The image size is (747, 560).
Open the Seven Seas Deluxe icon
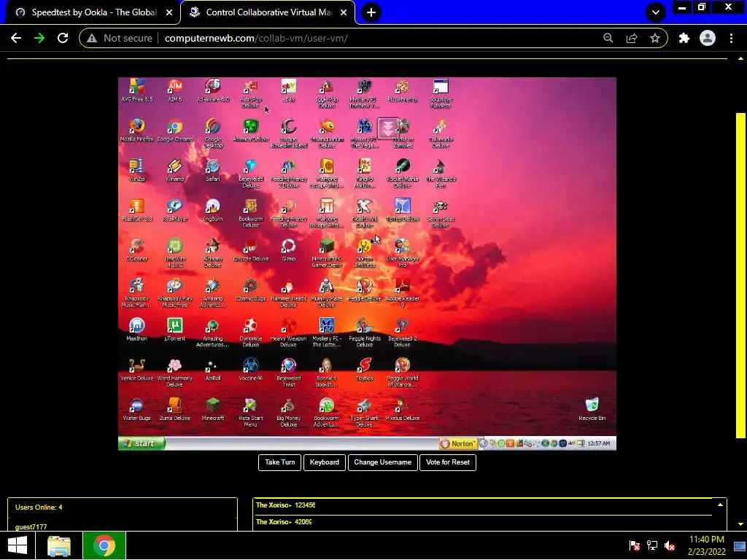pos(441,213)
